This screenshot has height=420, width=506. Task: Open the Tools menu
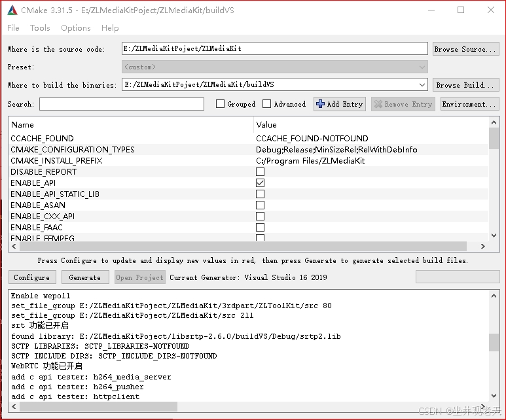point(40,28)
